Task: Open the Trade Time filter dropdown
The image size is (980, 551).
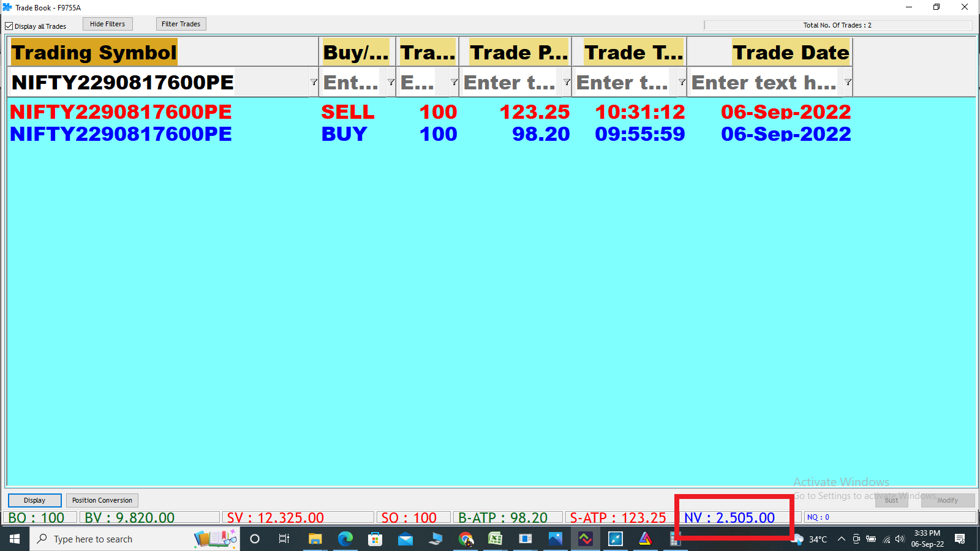Action: (682, 82)
